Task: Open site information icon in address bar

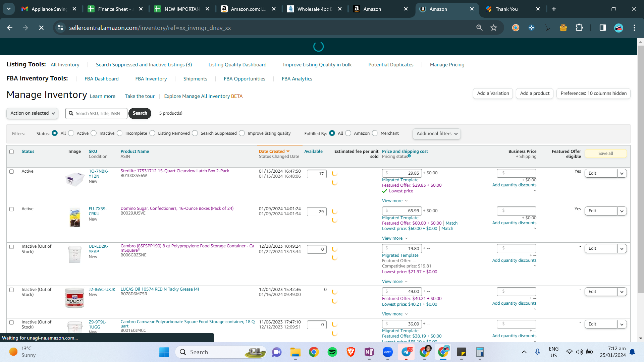Action: (60, 28)
